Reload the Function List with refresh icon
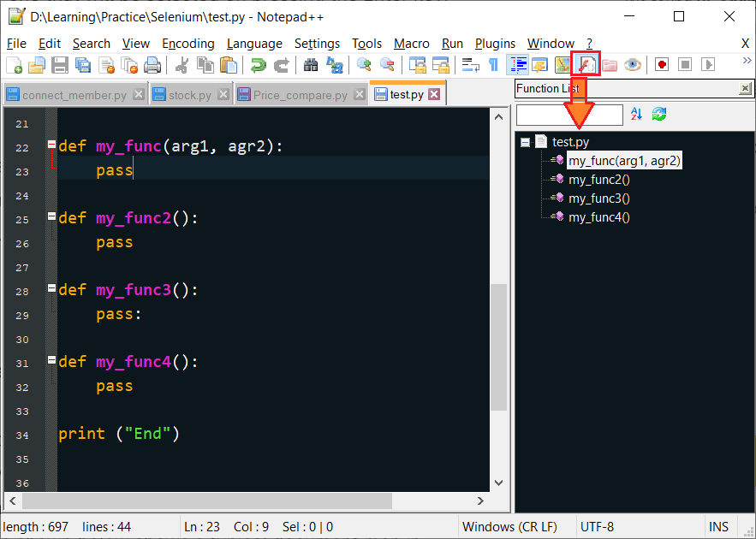 [659, 114]
